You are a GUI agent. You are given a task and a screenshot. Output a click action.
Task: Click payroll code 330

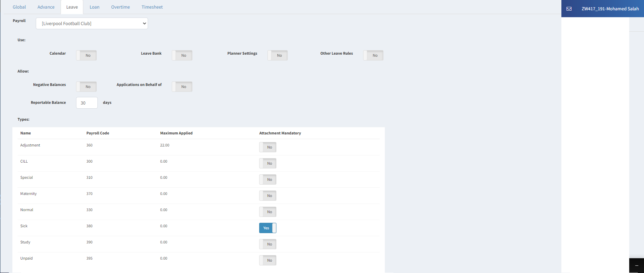tap(89, 210)
